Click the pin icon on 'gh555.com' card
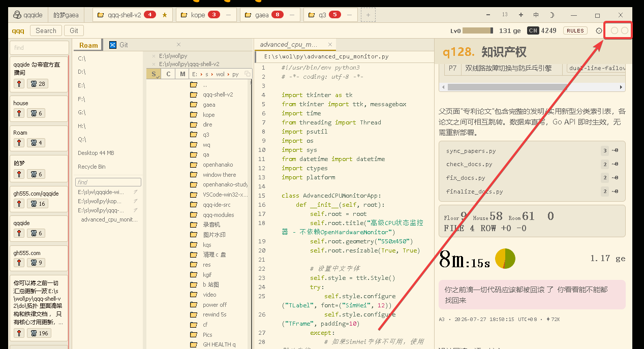The height and width of the screenshot is (349, 644). click(19, 263)
